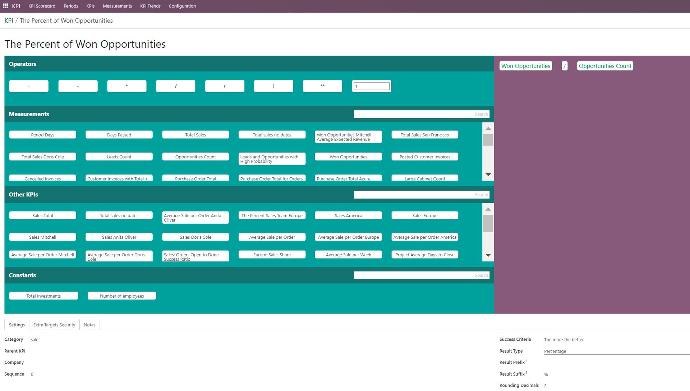Open the Periods menu
690x391 pixels.
[71, 6]
